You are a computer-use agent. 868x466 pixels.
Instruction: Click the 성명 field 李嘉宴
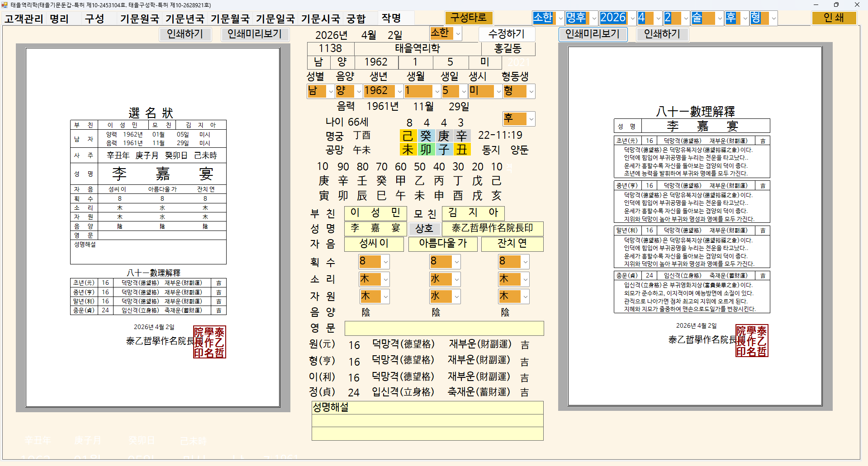(x=375, y=229)
